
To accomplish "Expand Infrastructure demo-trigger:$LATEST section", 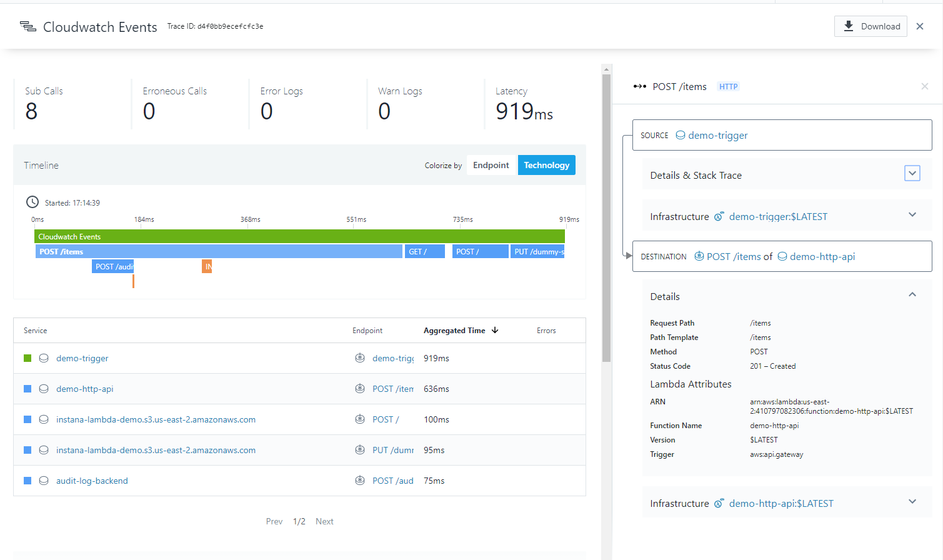I will click(912, 215).
